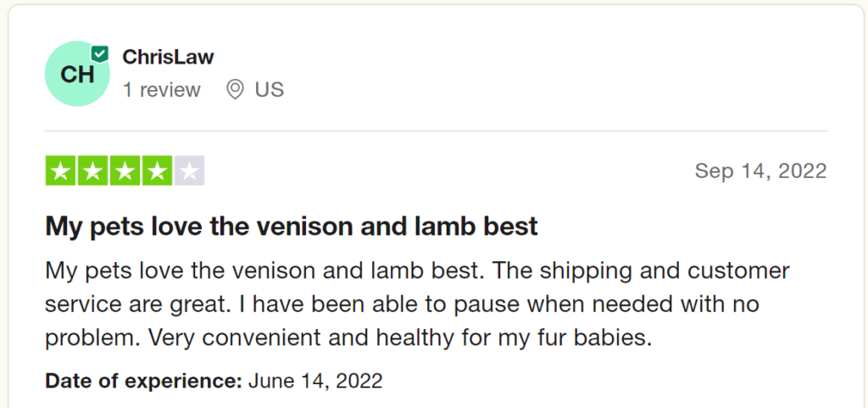Click the June 14, 2022 experience date
This screenshot has height=408, width=868.
[315, 381]
